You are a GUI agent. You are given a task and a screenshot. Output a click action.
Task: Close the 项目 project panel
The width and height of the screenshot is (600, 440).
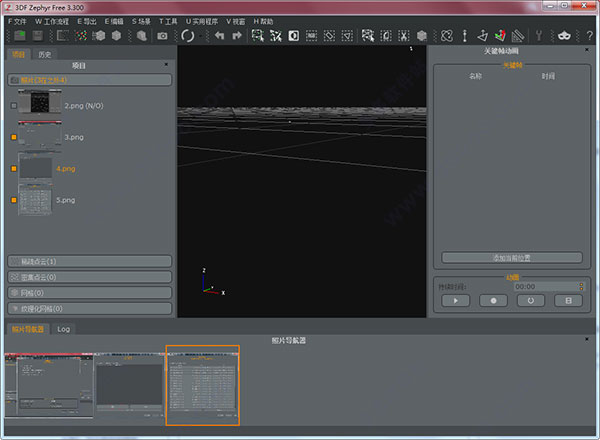[x=166, y=64]
